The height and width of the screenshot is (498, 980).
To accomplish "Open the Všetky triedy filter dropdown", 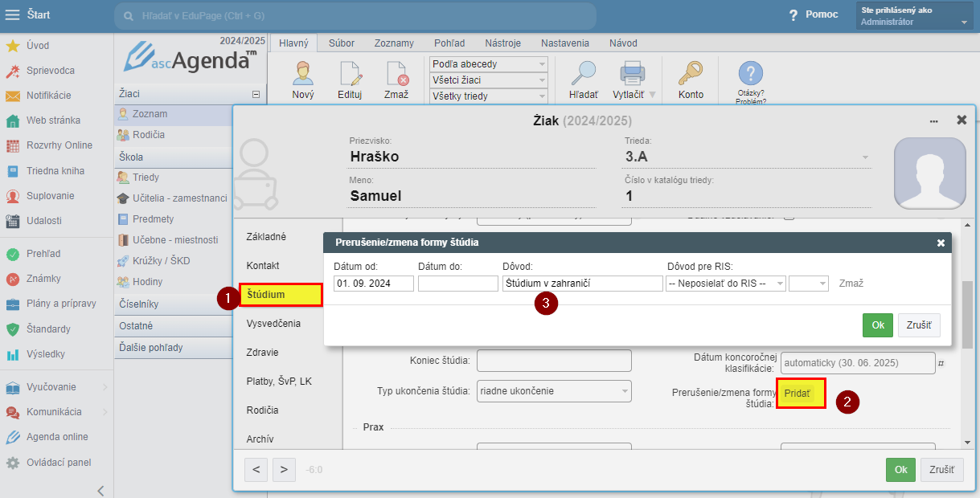I will 489,96.
